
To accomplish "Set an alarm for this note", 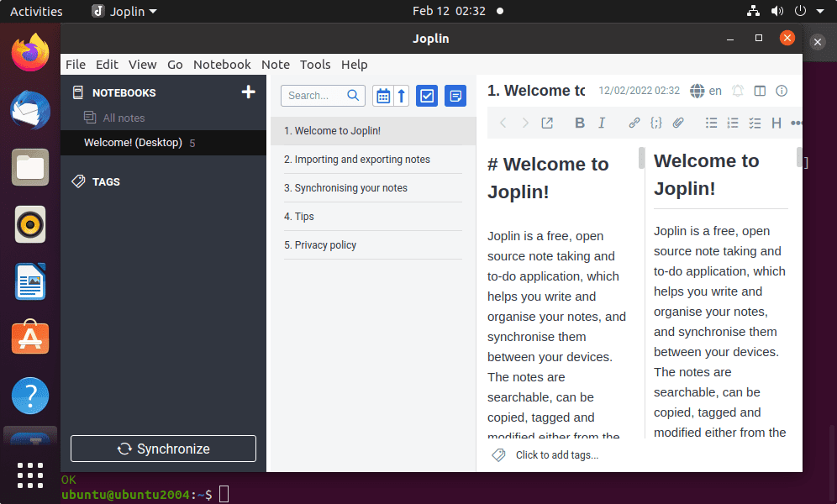I will click(x=738, y=91).
